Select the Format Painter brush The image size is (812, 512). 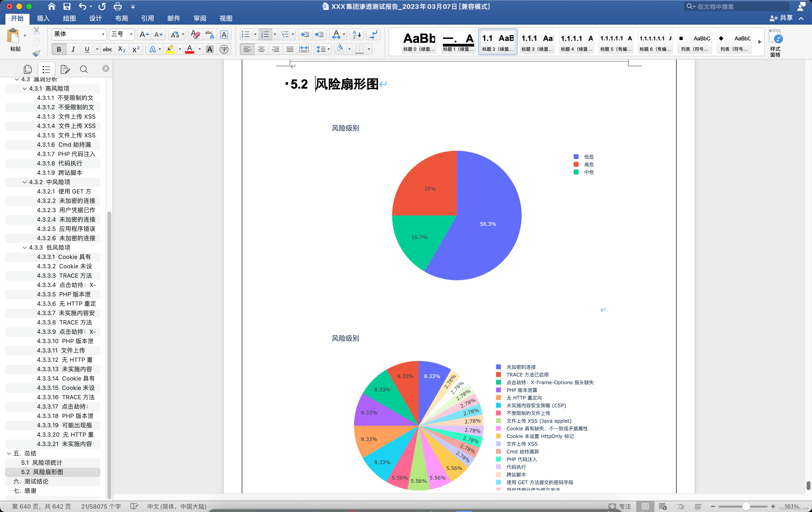(x=36, y=53)
